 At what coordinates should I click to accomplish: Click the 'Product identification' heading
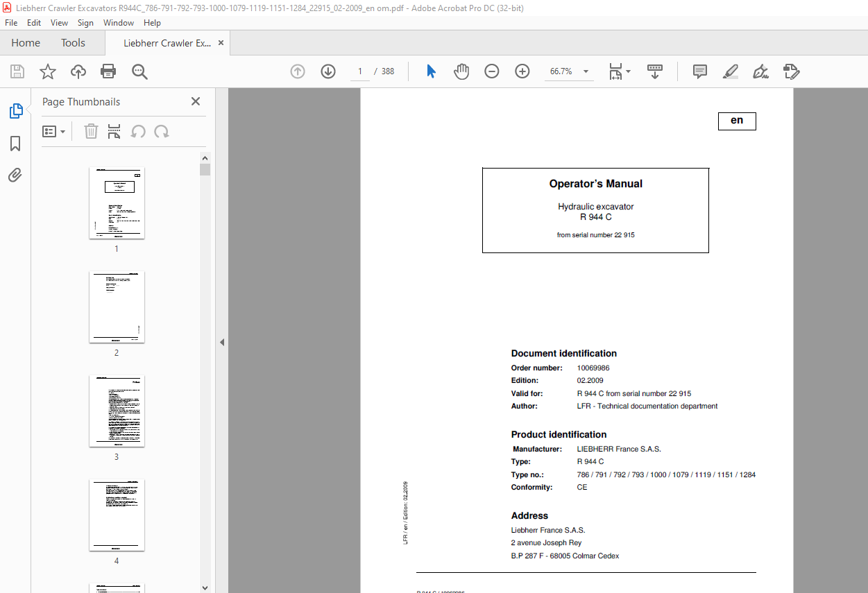[559, 435]
